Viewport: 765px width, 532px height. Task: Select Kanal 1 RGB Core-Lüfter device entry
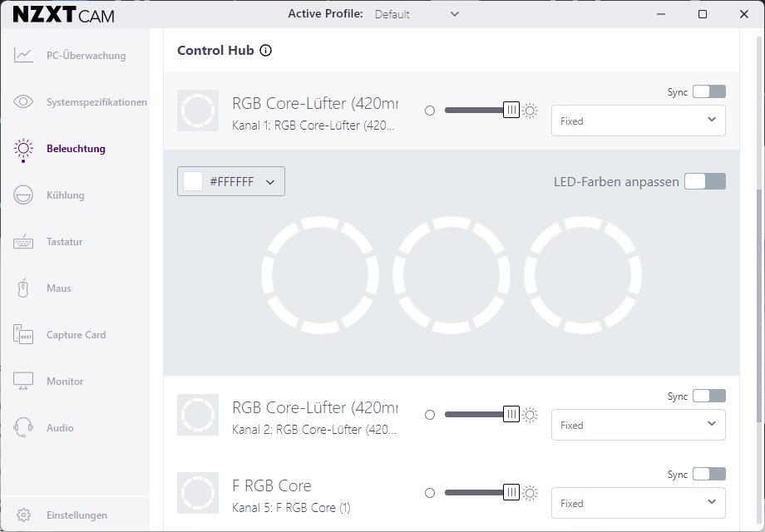[x=314, y=112]
